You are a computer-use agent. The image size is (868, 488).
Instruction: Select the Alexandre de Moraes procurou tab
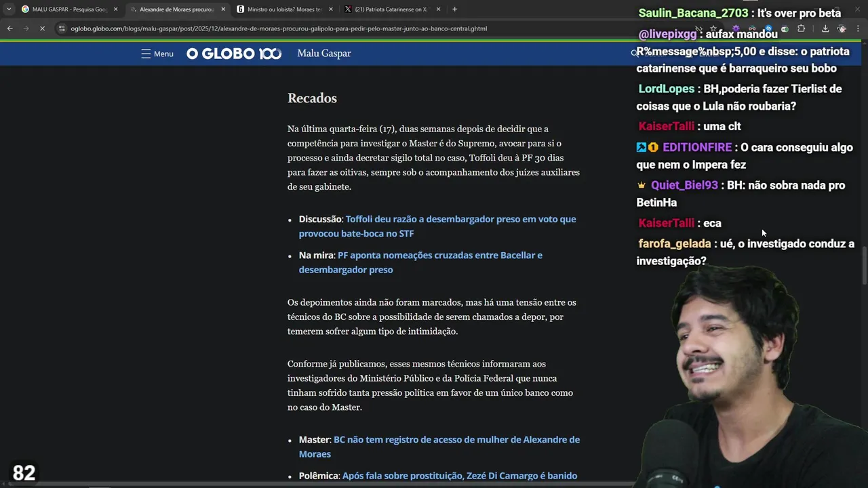coord(178,9)
